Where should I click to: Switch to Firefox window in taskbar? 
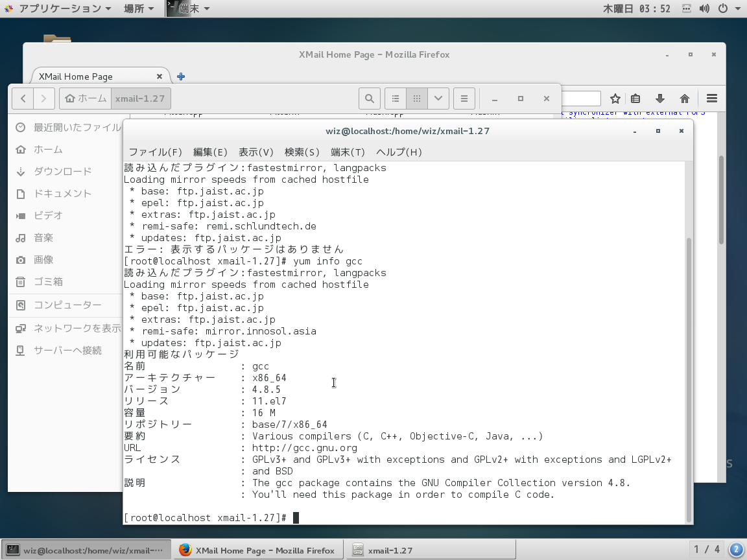(257, 550)
